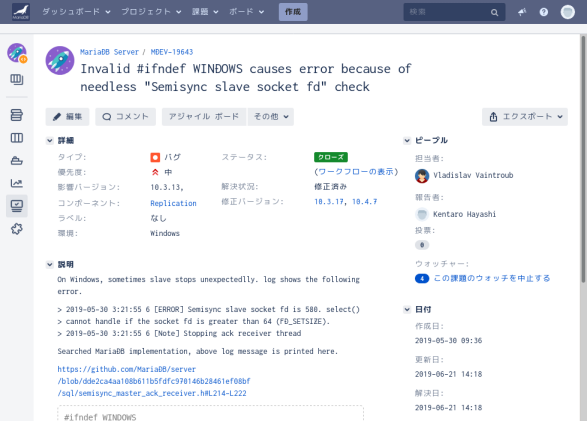The width and height of the screenshot is (587, 421).
Task: Click the search magnifier icon
Action: coord(495,12)
